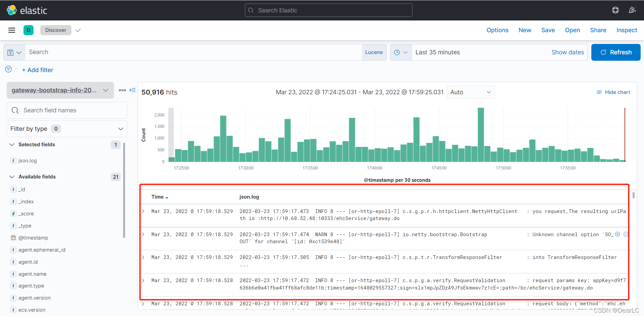Expand the TransformResponseFilter log row
This screenshot has height=316, width=644.
point(143,257)
